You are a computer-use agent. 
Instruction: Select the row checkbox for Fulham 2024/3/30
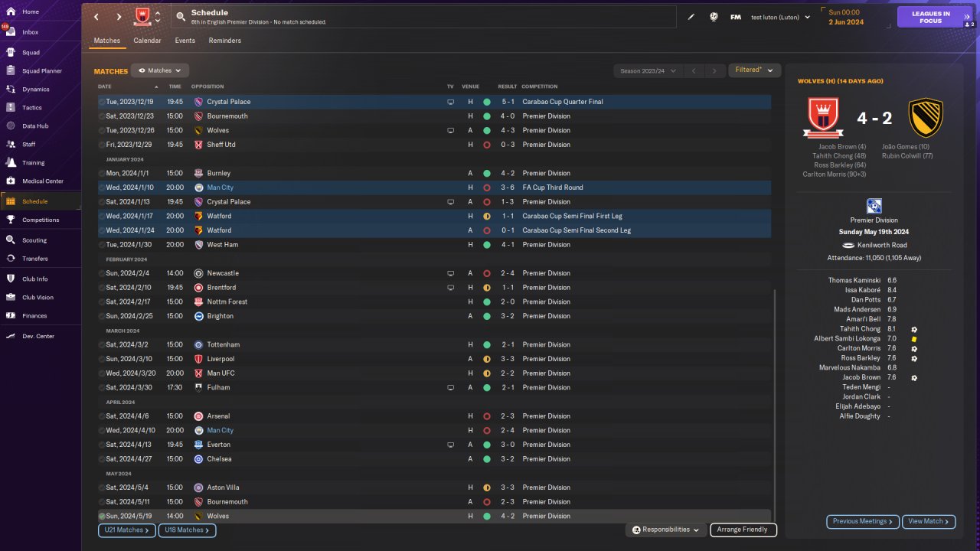pyautogui.click(x=102, y=388)
